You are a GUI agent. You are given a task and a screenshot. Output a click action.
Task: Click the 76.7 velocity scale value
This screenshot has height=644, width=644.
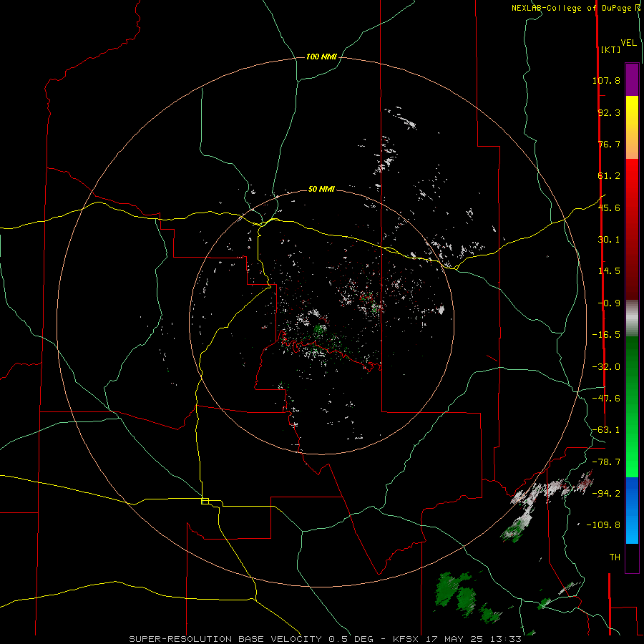609,144
